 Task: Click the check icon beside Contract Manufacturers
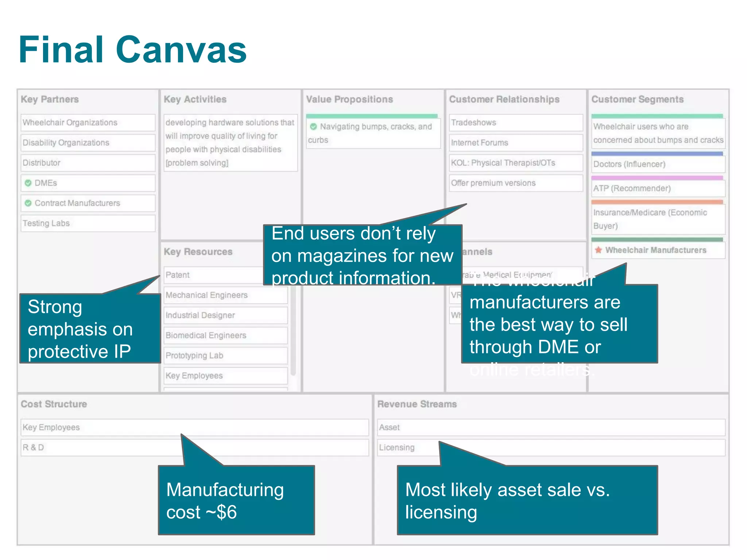pos(28,203)
